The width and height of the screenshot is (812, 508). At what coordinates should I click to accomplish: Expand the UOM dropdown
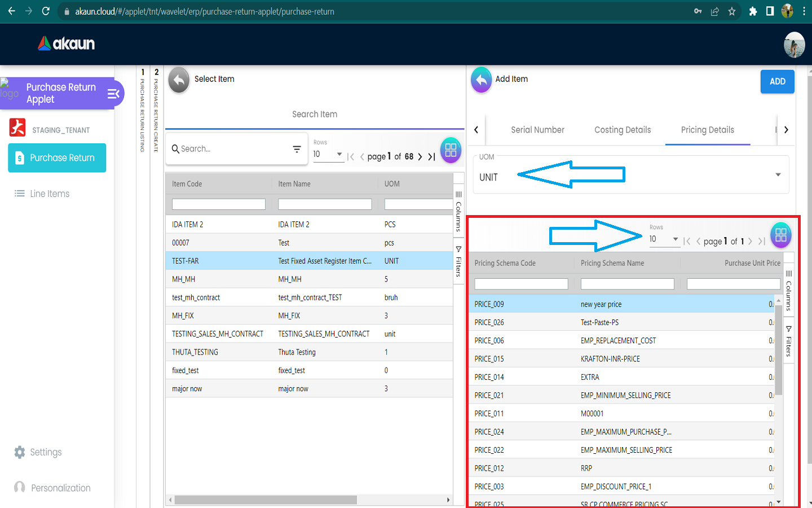coord(778,175)
